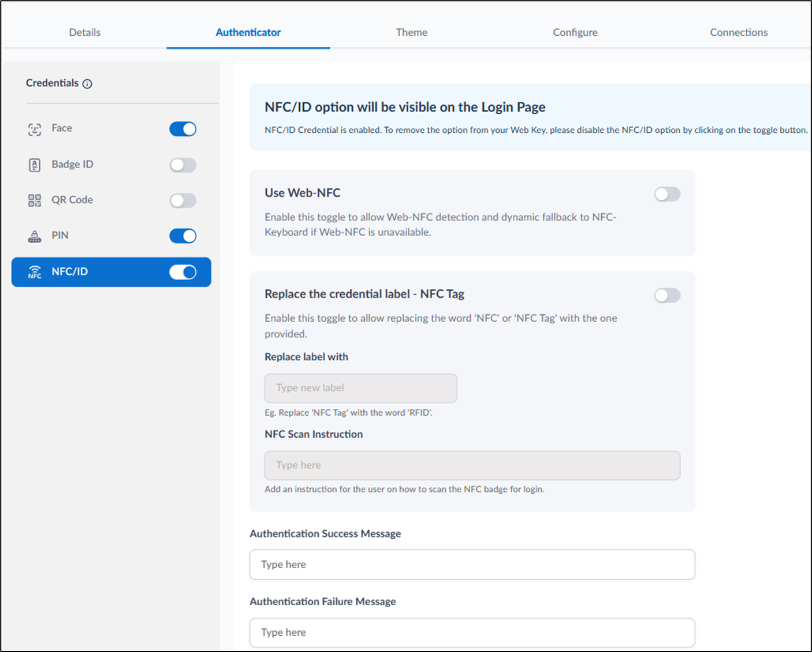Image resolution: width=812 pixels, height=652 pixels.
Task: Go to the Configure tab
Action: pos(575,32)
